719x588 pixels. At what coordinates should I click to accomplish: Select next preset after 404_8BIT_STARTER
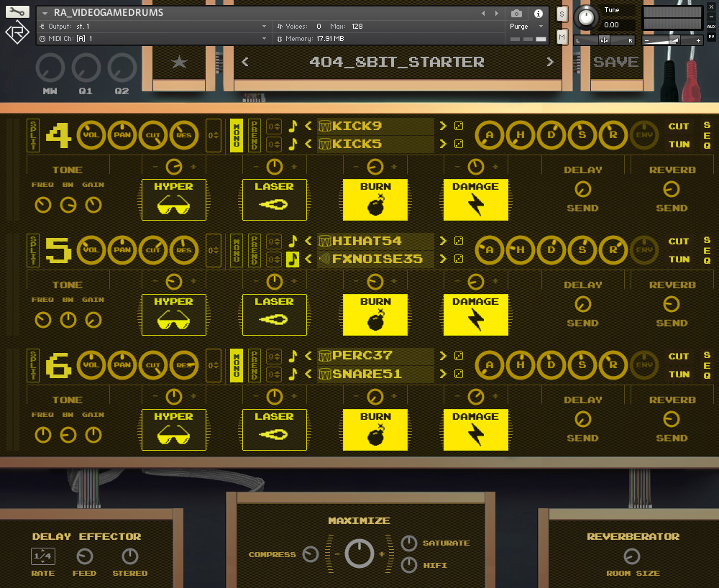[x=550, y=62]
